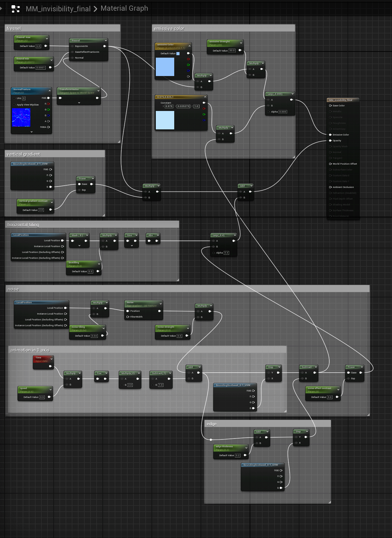The height and width of the screenshot is (538, 392).
Task: Edit the Lerp Alpha 0.4 field
Action: coord(226,253)
